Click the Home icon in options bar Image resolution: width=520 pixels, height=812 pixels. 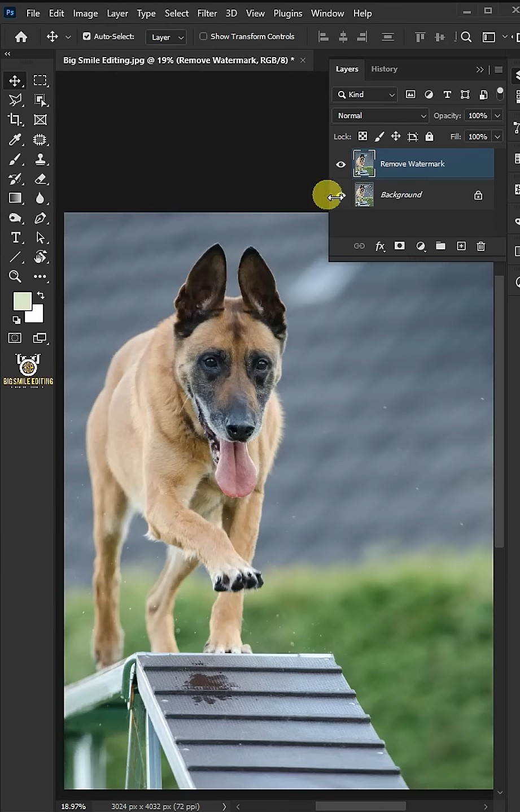21,37
